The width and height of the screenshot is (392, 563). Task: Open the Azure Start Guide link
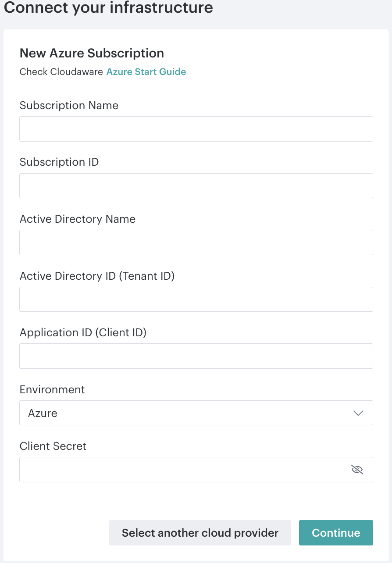(146, 72)
